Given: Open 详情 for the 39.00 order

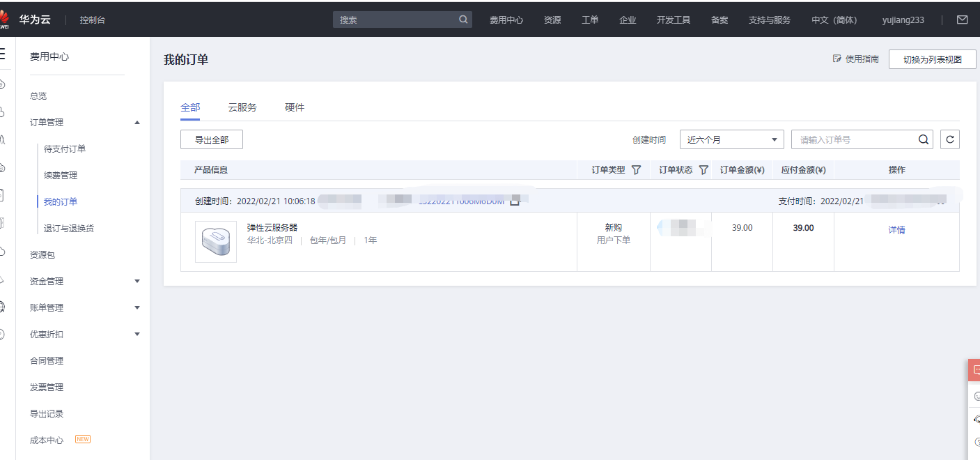Looking at the screenshot, I should pos(896,230).
